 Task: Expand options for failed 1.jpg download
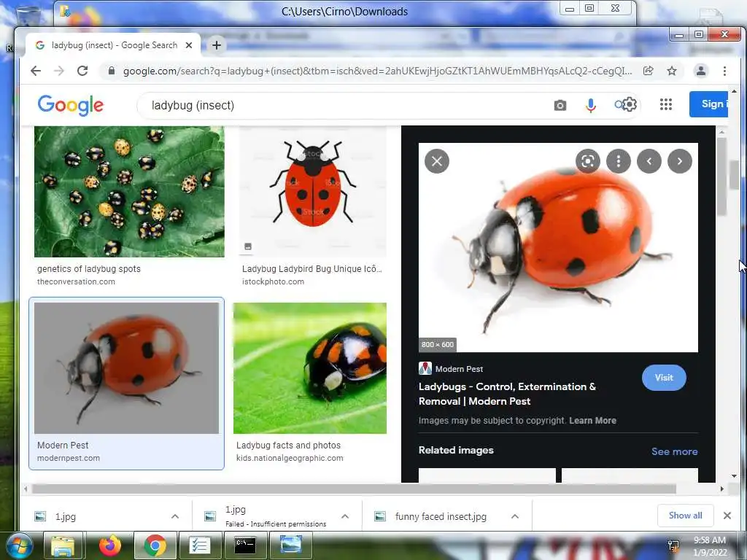(345, 516)
